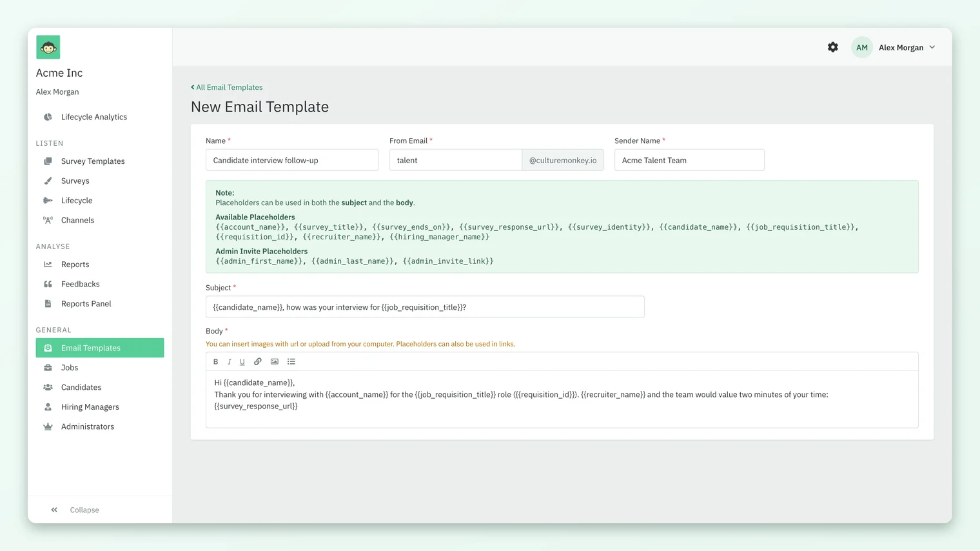This screenshot has height=551, width=980.
Task: Click the Lifecycle Analytics pie chart icon
Action: coord(48,117)
